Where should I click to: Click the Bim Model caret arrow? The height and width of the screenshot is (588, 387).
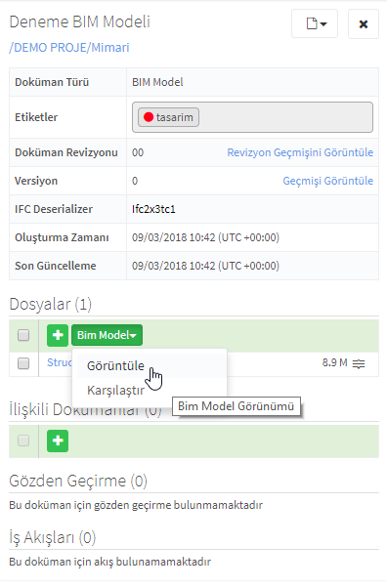tap(133, 336)
